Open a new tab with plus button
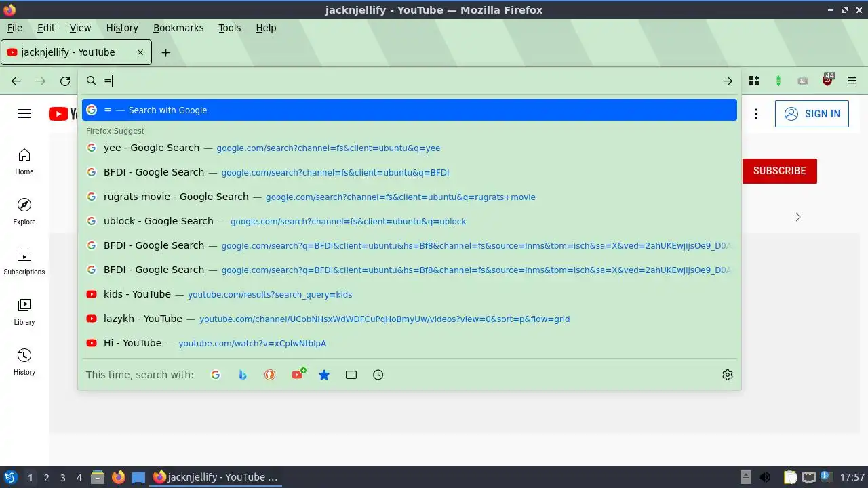This screenshot has width=868, height=488. 165,52
